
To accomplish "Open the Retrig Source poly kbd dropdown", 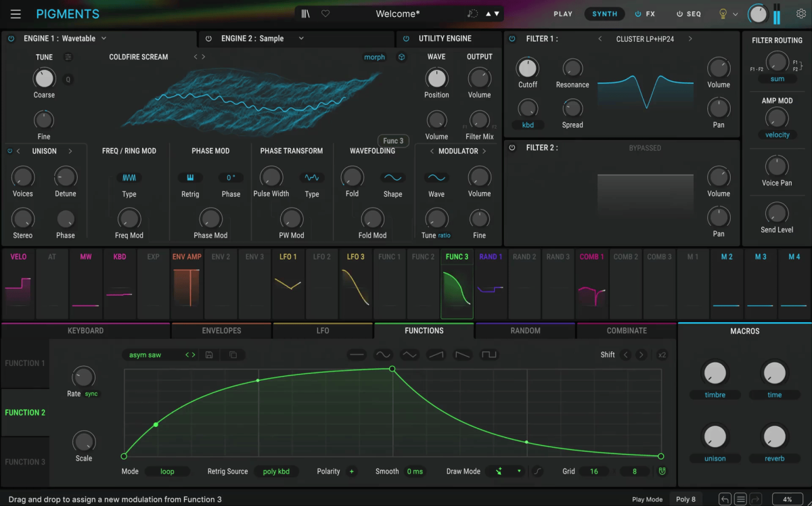I will coord(276,471).
